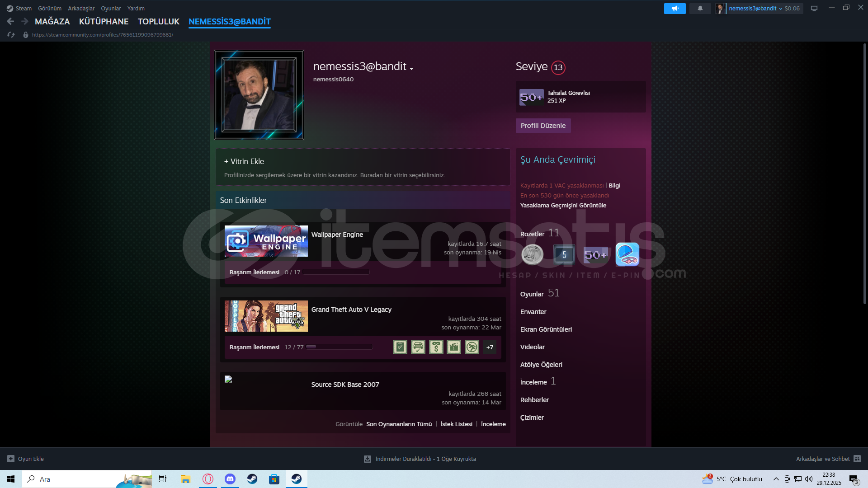Open the Discord taskbar icon
The height and width of the screenshot is (488, 868).
coord(230,479)
